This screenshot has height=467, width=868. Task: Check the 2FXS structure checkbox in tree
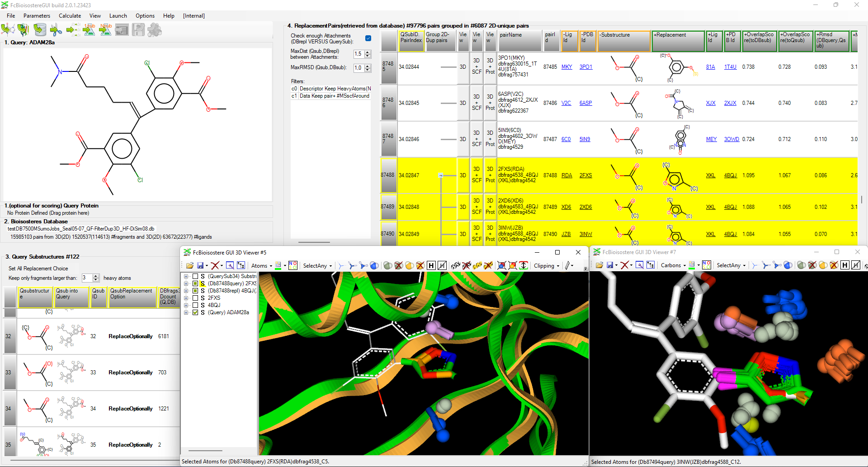coord(195,298)
